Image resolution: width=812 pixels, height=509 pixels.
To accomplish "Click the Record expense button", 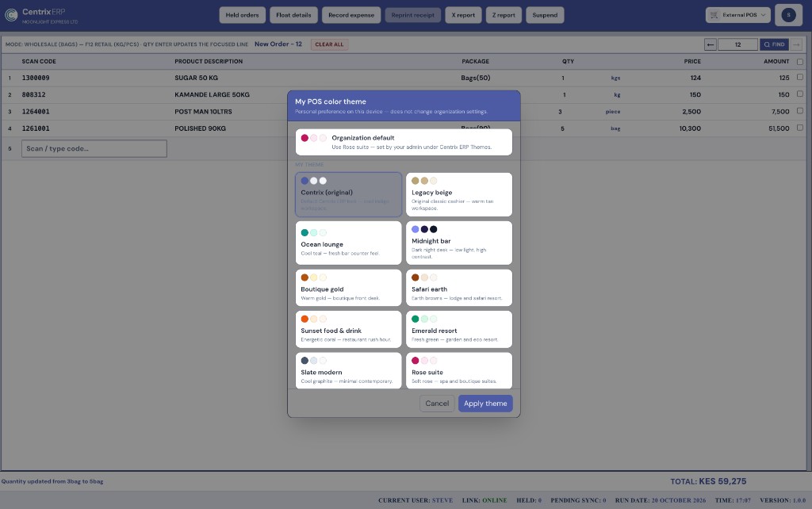I will [x=351, y=15].
